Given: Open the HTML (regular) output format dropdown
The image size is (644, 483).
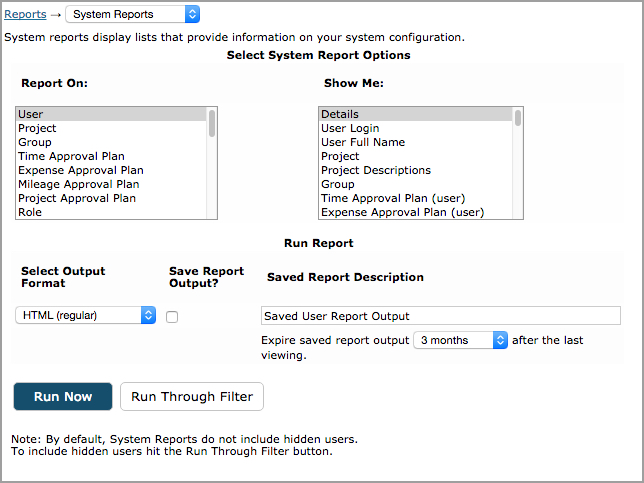Looking at the screenshot, I should [x=85, y=315].
